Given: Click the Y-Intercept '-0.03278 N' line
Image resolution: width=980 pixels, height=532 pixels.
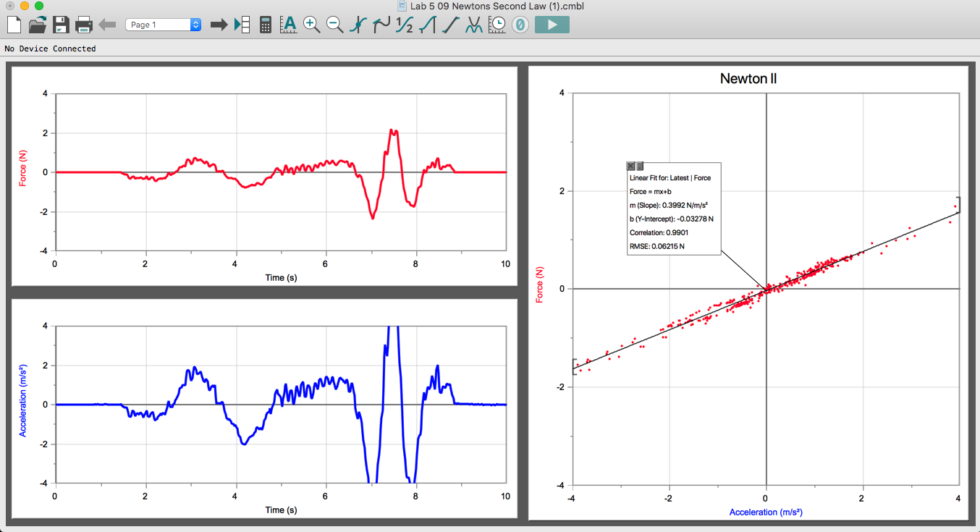Looking at the screenshot, I should tap(672, 219).
